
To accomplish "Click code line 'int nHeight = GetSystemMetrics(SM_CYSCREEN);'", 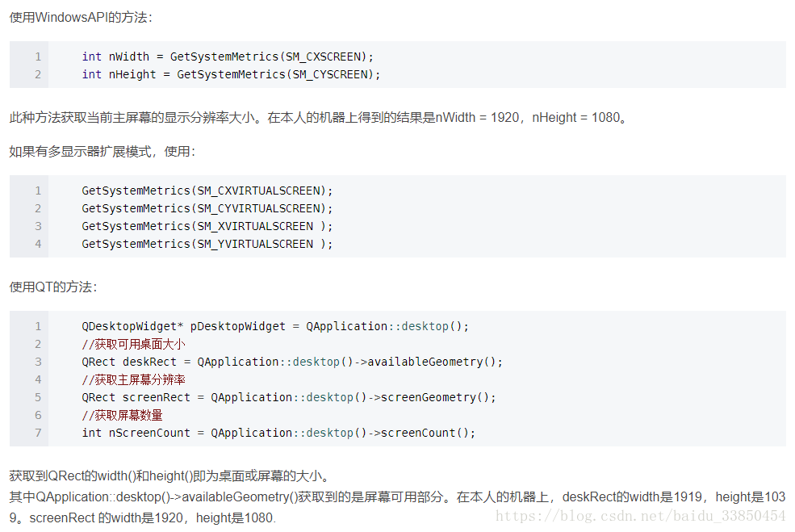I will (x=231, y=74).
